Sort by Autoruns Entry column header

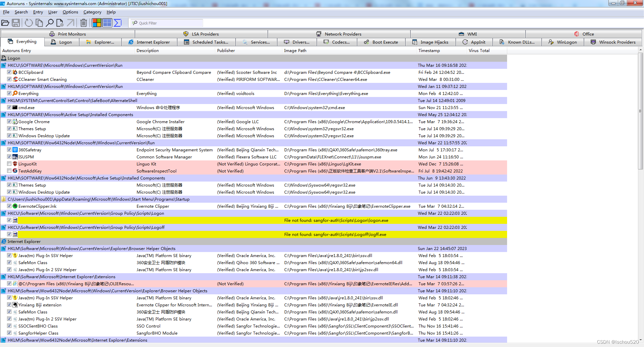click(x=67, y=51)
